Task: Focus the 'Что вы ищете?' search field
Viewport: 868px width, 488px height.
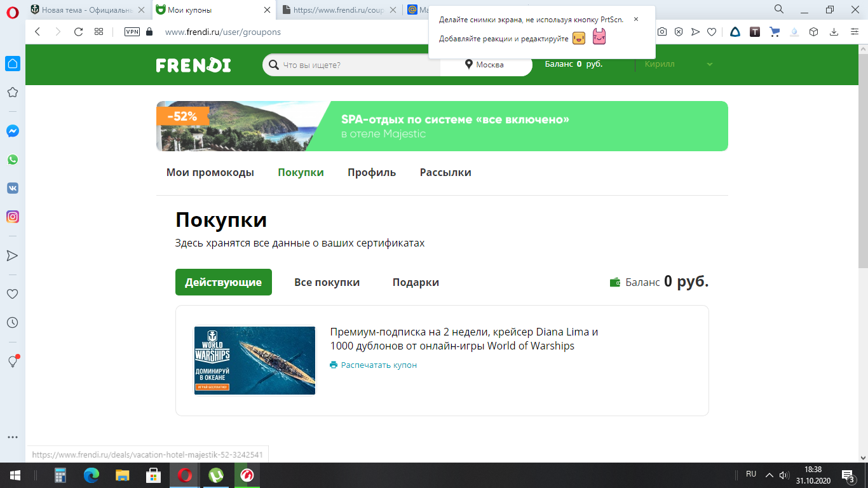Action: [x=351, y=65]
